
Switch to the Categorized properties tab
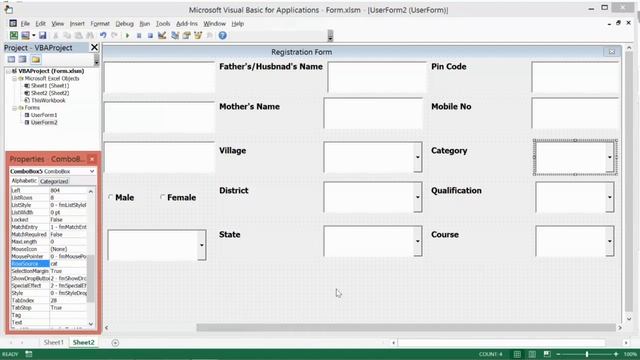tap(54, 181)
